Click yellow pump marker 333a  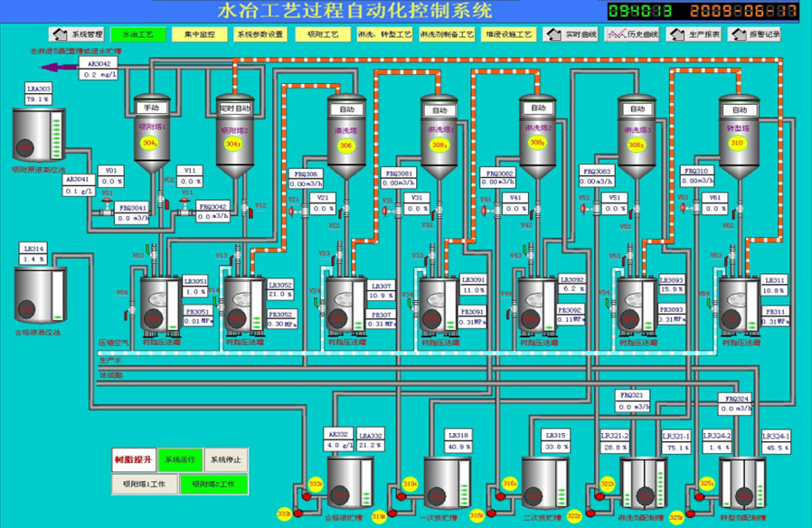[x=316, y=484]
